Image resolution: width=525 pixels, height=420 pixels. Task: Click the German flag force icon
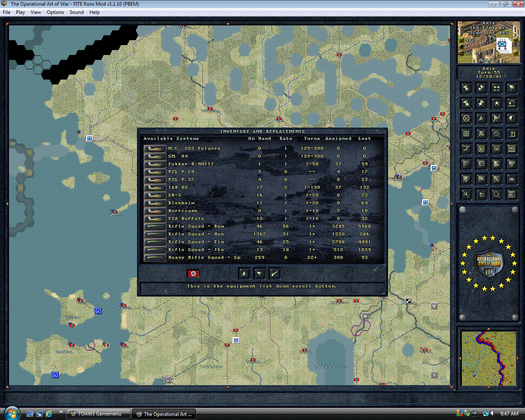[193, 274]
